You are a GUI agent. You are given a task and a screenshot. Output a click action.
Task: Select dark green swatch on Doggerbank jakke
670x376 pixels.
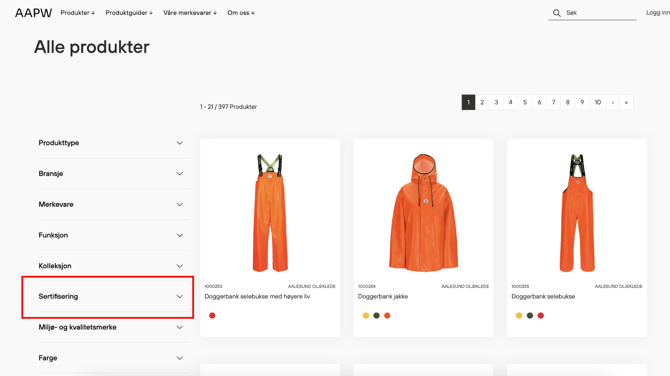click(376, 316)
